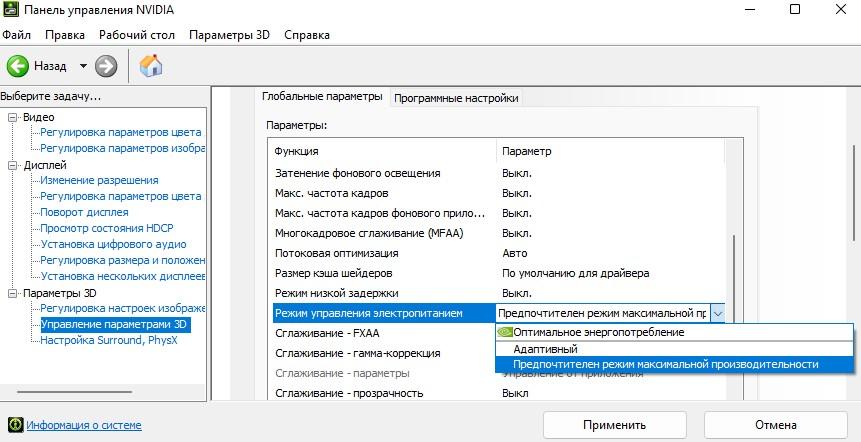861x442 pixels.
Task: Select Потоковая оптимизация row
Action: (x=499, y=253)
